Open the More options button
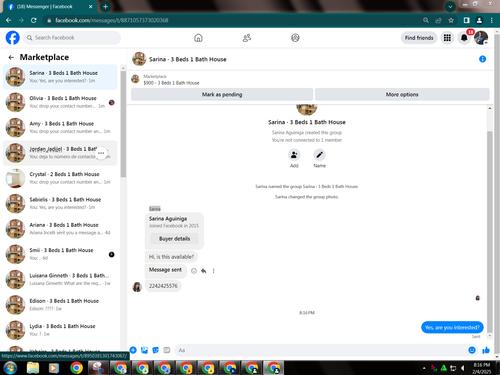Screen dimensions: 500x375 (402, 94)
